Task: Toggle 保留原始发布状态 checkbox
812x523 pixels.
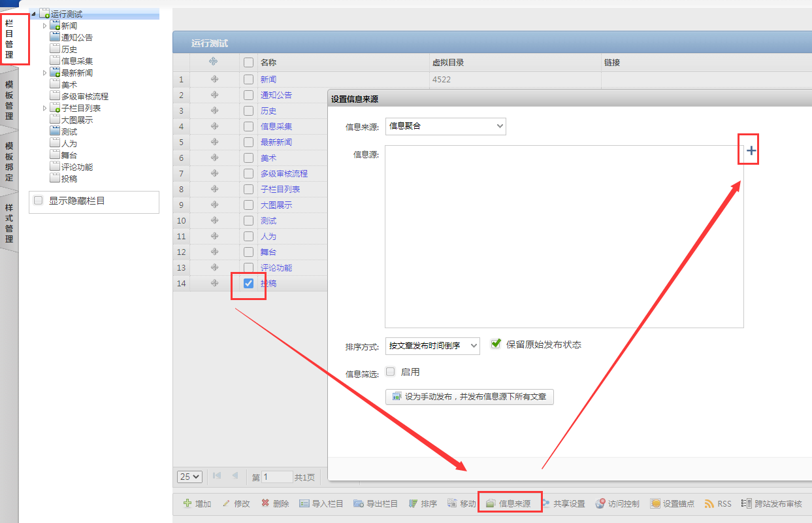Action: tap(496, 343)
